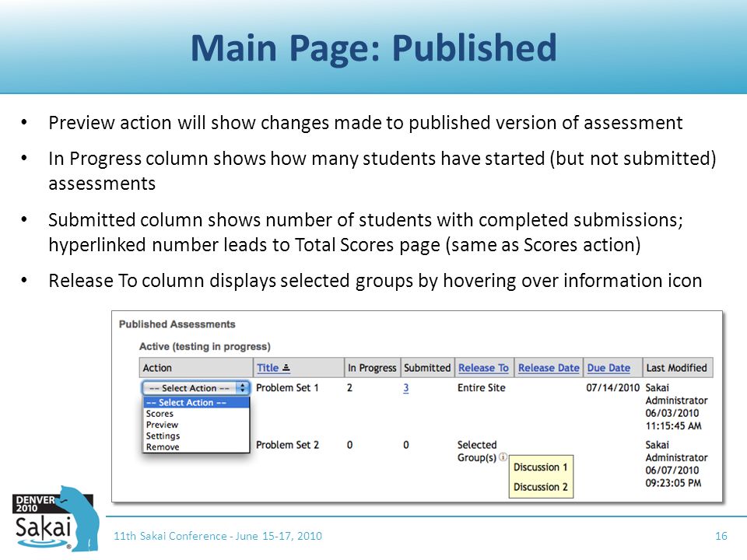The width and height of the screenshot is (747, 560).
Task: Select the highlighted '-- Select Action --' list entry
Action: [x=196, y=402]
